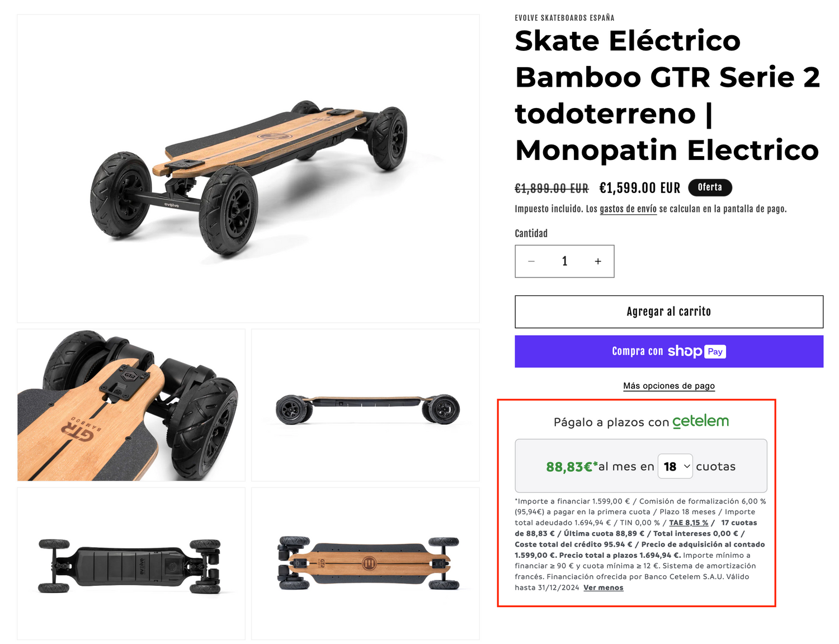Viewport: 839px width, 644px height.
Task: Open the main angled skateboard product image
Action: click(x=248, y=168)
